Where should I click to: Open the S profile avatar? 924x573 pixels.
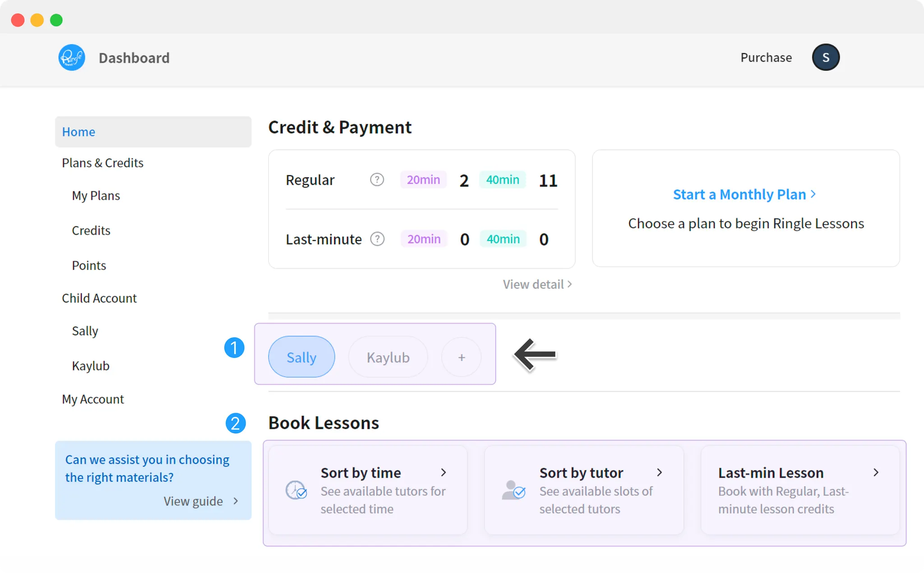point(825,57)
